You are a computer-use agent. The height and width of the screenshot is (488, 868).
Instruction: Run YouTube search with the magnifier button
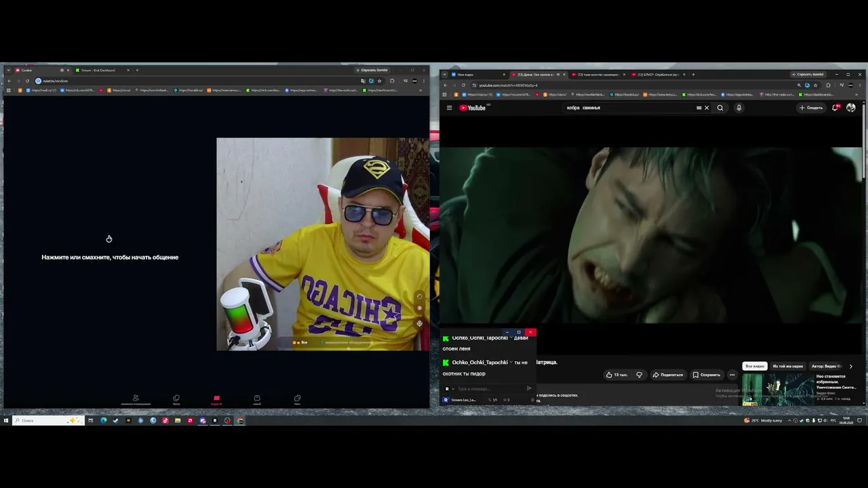pos(720,108)
